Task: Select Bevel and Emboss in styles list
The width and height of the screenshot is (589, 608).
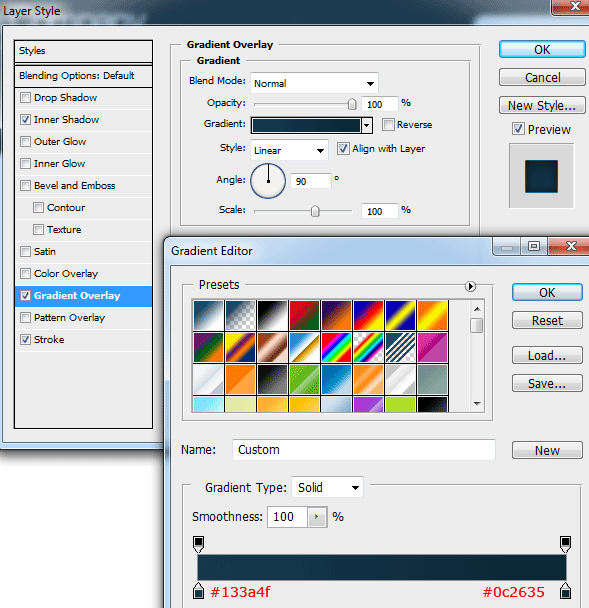Action: pos(74,186)
